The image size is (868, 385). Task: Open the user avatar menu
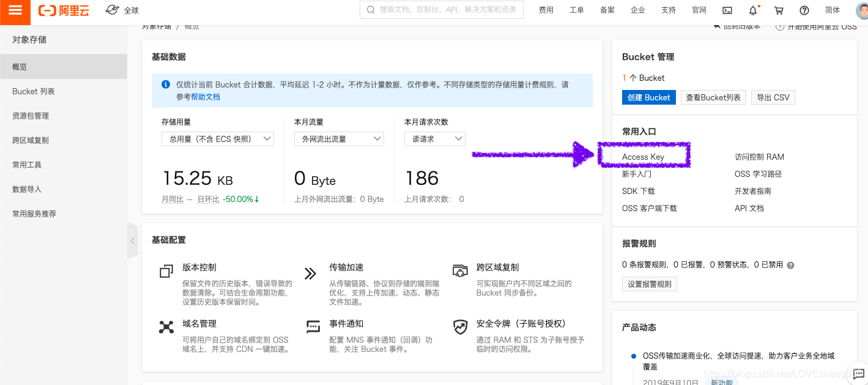861,10
